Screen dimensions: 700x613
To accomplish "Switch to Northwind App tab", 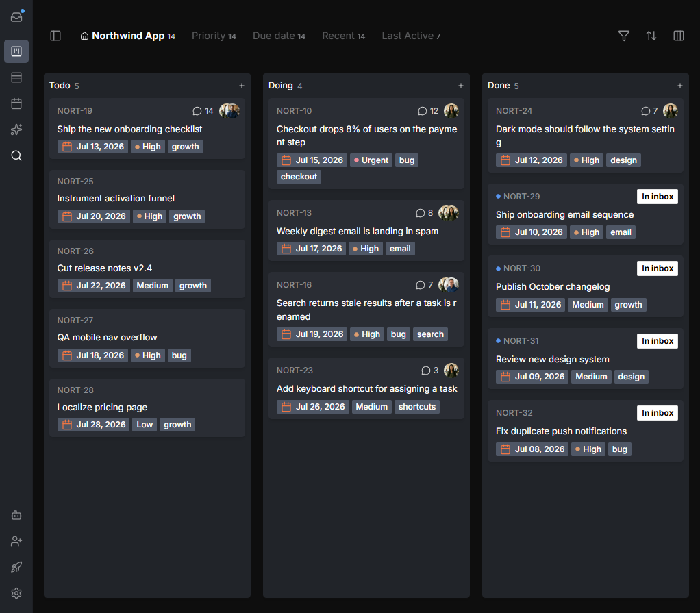I will click(127, 36).
